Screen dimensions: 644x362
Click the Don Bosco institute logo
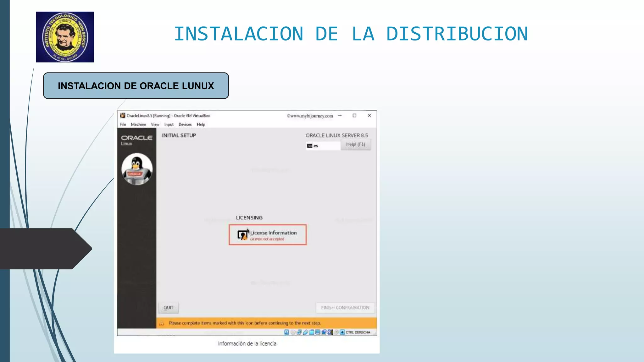click(65, 37)
